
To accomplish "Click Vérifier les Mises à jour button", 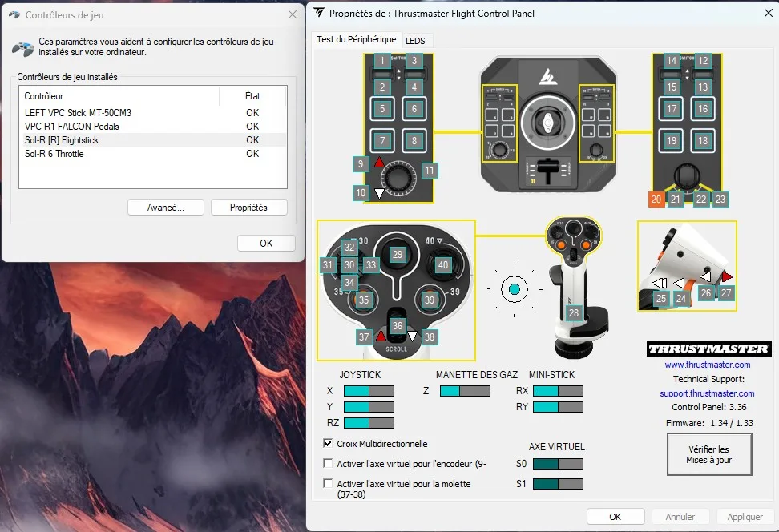I will pos(709,454).
